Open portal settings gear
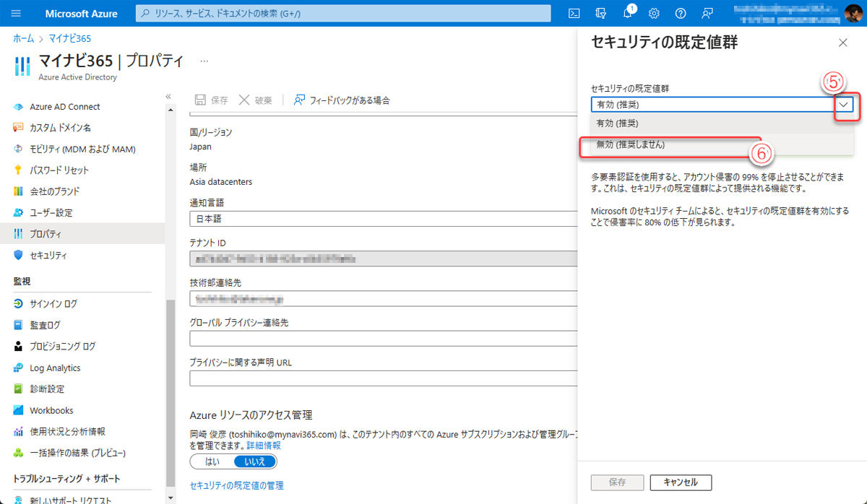 click(654, 13)
